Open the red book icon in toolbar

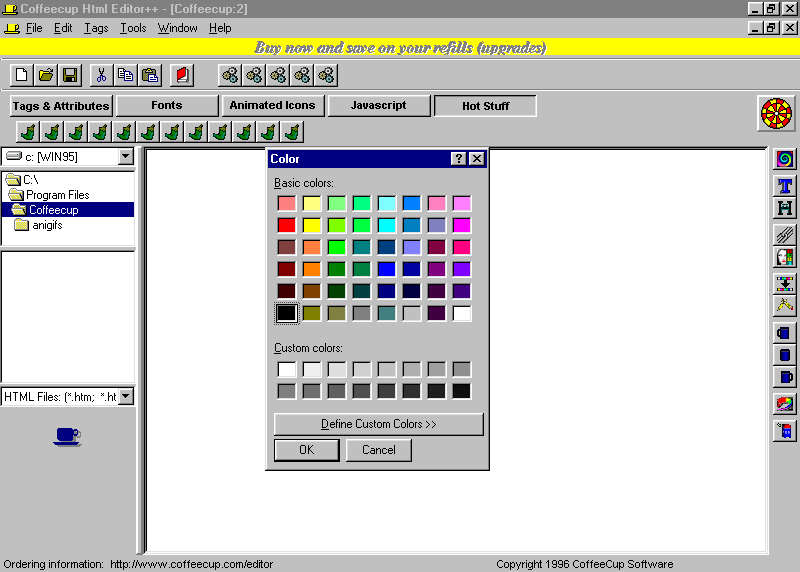[182, 76]
